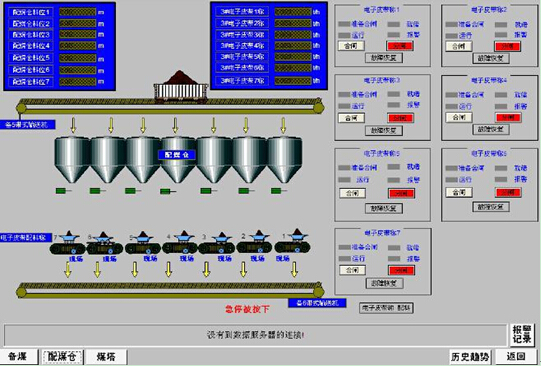Click 故障恢复 in the 电子皮带秤3 panel
541x366 pixels.
coord(384,130)
